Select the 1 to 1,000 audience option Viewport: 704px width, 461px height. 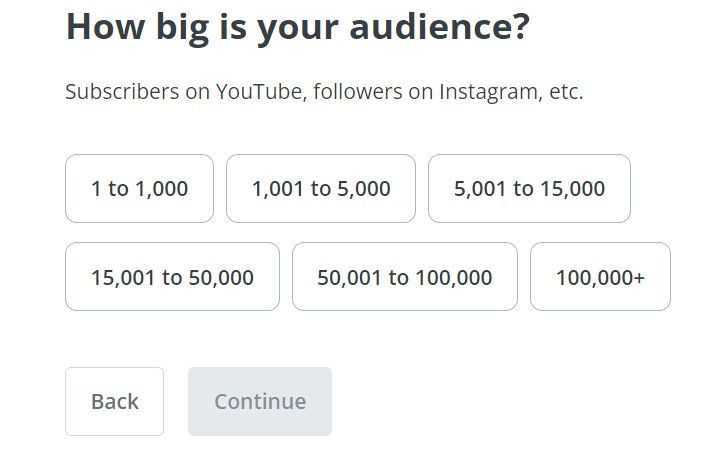pyautogui.click(x=139, y=189)
